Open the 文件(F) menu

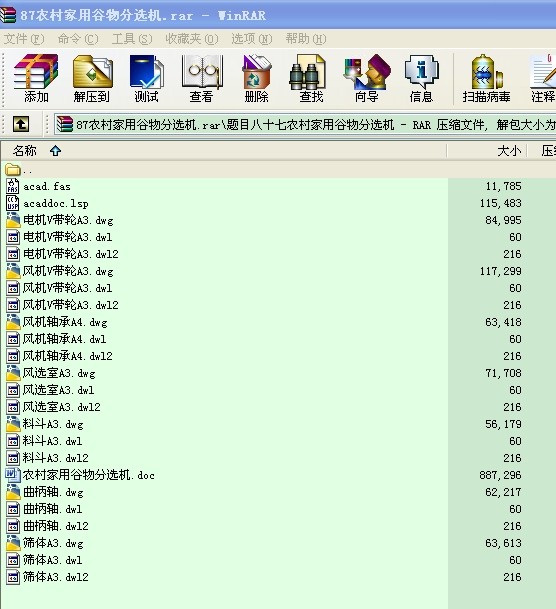click(x=24, y=39)
